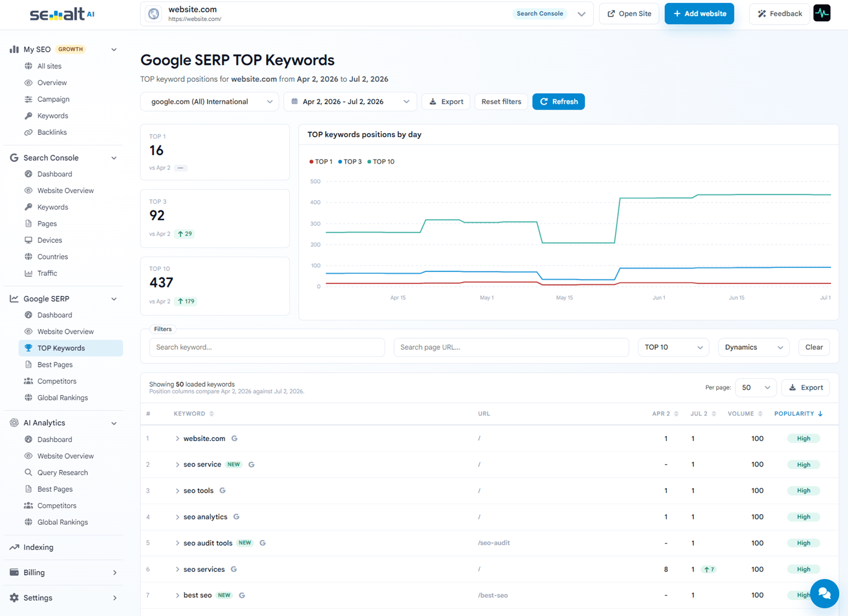
Task: Focus the Search keyword input field
Action: point(267,347)
